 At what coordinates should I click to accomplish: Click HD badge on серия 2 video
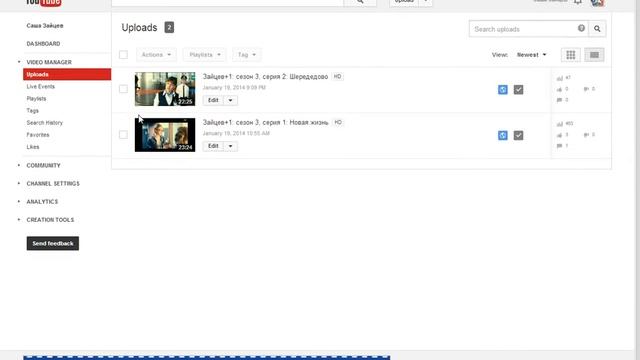click(x=337, y=77)
